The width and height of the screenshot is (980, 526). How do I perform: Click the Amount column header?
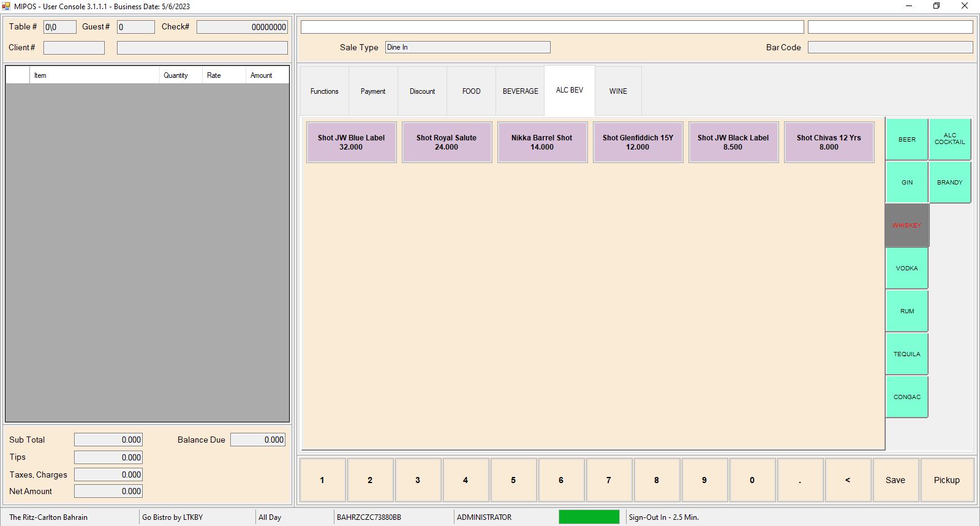(x=267, y=75)
